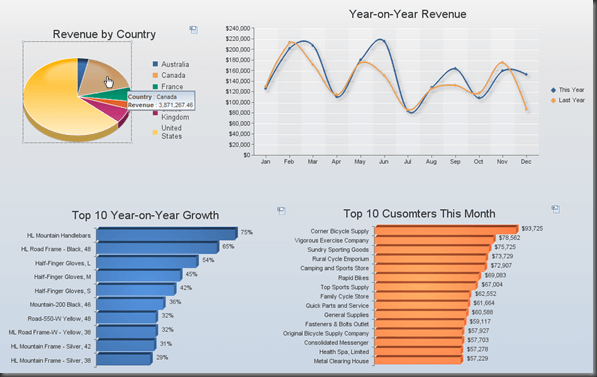Image resolution: width=597 pixels, height=377 pixels.
Task: Click the HL Mountain Handlebars 75% bar
Action: click(167, 234)
